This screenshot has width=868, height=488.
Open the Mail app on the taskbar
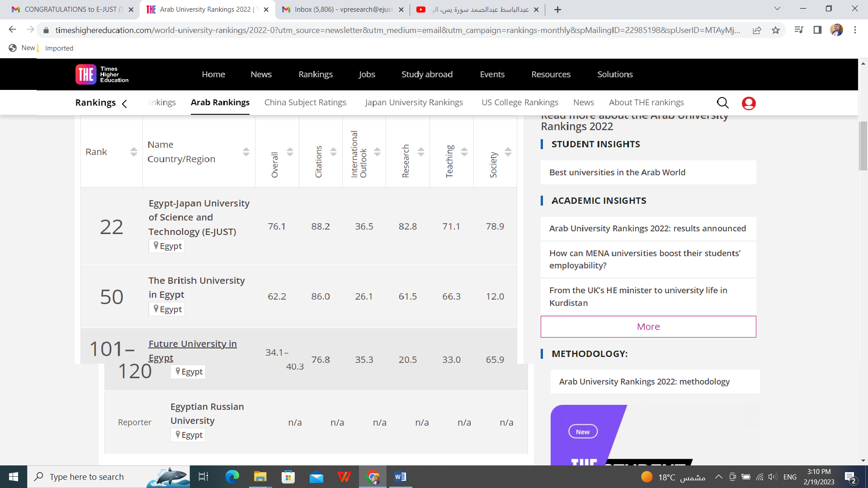pos(316,477)
